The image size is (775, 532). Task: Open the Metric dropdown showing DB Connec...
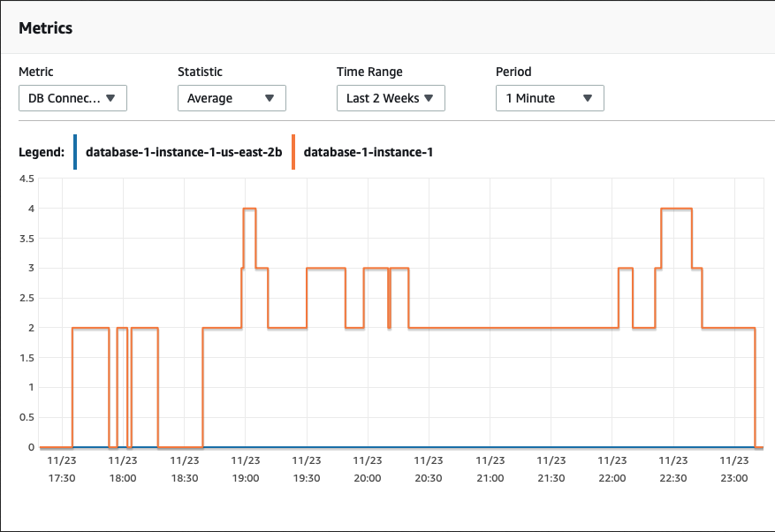72,98
